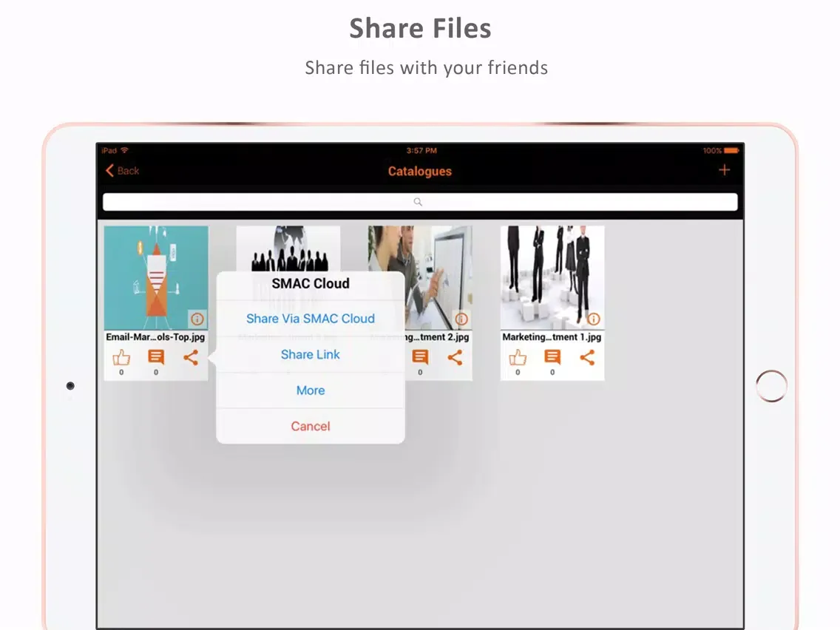Show info for Marketing...tment 2.jpg

pos(461,319)
